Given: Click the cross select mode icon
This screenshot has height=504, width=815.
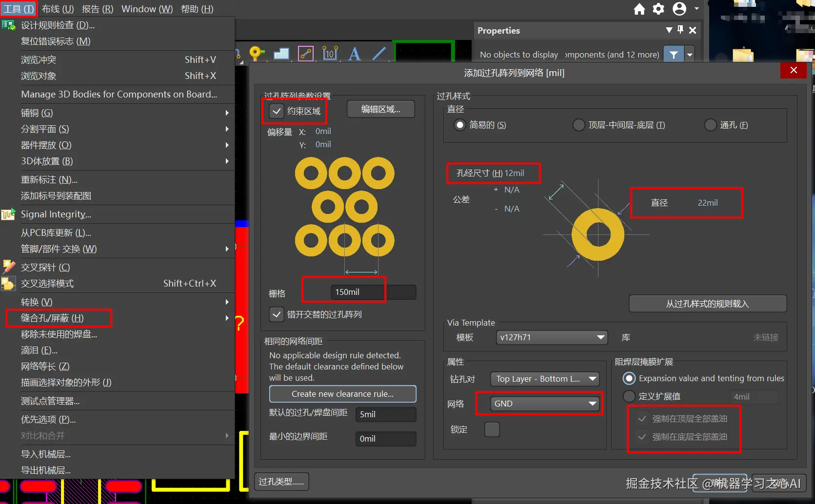Looking at the screenshot, I should (x=8, y=283).
